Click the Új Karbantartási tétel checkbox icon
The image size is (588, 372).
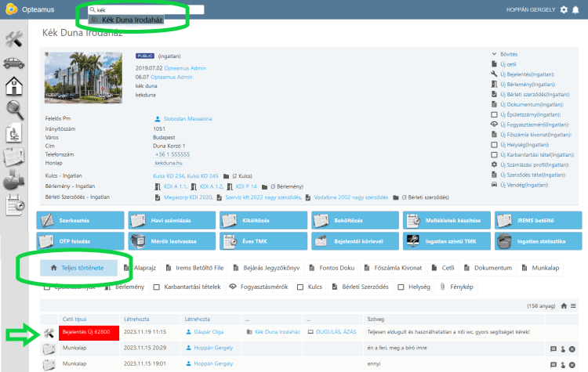(493, 155)
